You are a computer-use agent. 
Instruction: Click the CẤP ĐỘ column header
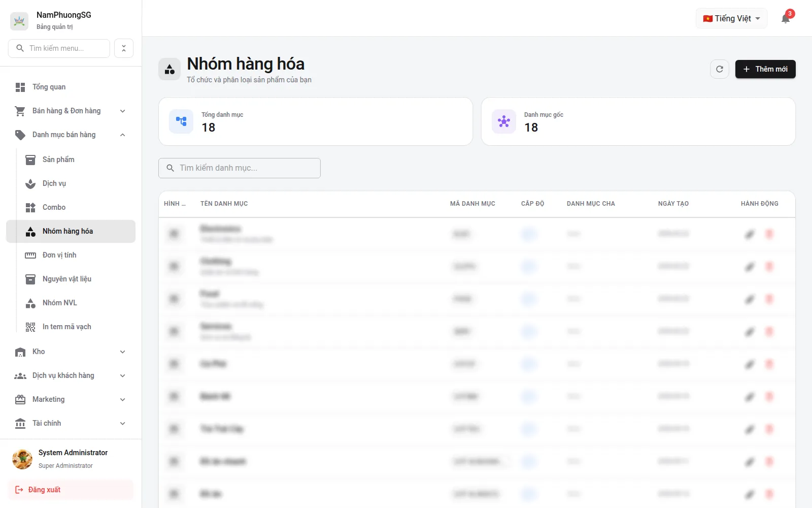tap(532, 204)
